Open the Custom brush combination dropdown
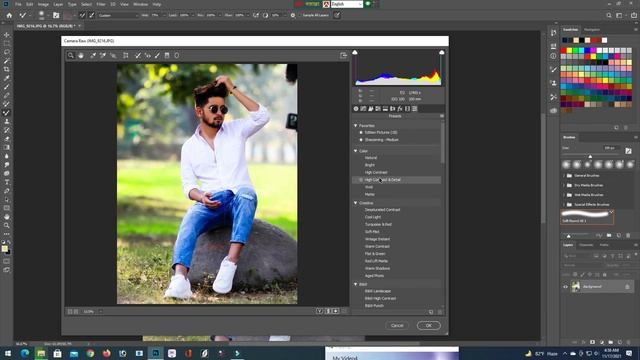Image resolution: width=640 pixels, height=360 pixels. 118,15
